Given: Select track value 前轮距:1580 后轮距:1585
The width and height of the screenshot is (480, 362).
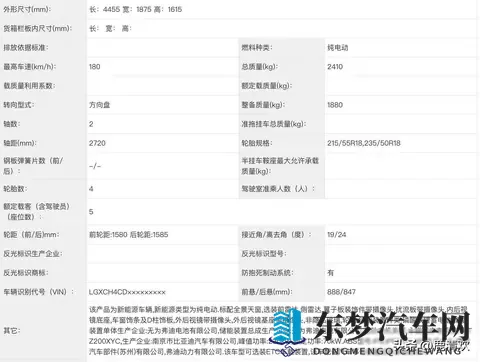Looking at the screenshot, I should pos(129,234).
